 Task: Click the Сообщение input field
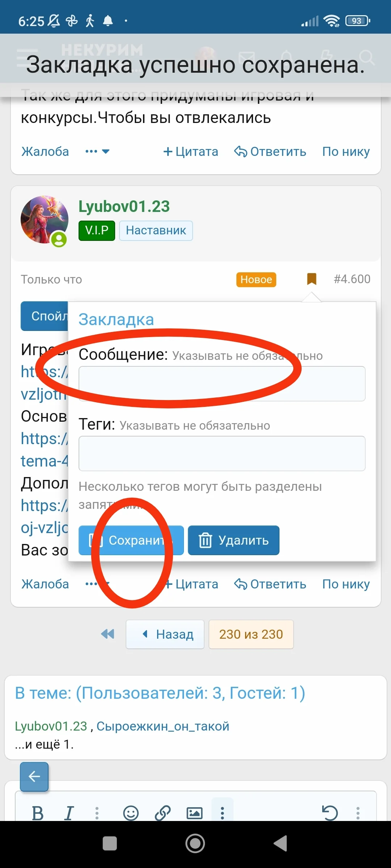click(222, 384)
